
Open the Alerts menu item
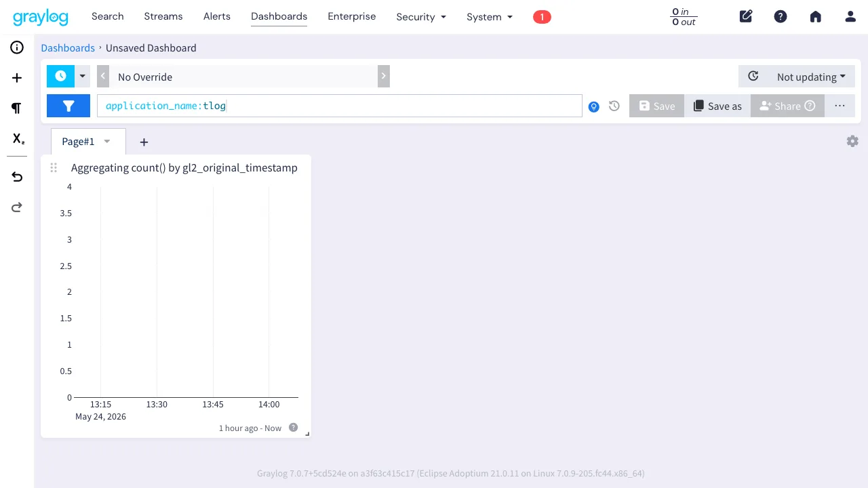[217, 16]
